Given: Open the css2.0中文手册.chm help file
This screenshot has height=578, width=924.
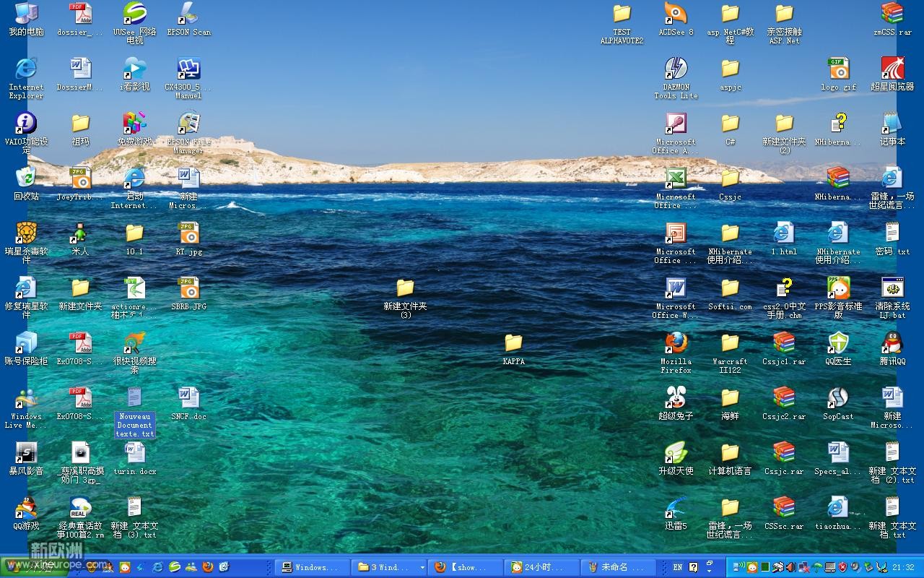Looking at the screenshot, I should click(x=784, y=297).
